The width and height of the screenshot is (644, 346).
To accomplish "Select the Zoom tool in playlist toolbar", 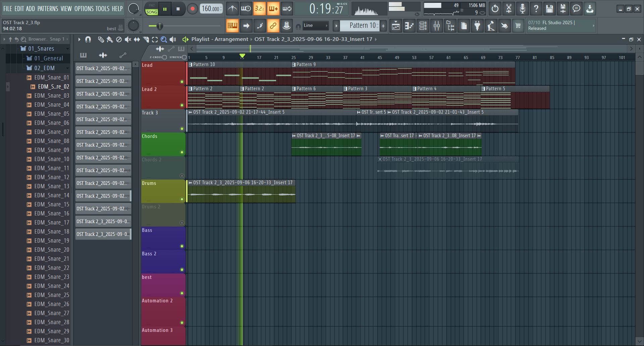I will 164,40.
